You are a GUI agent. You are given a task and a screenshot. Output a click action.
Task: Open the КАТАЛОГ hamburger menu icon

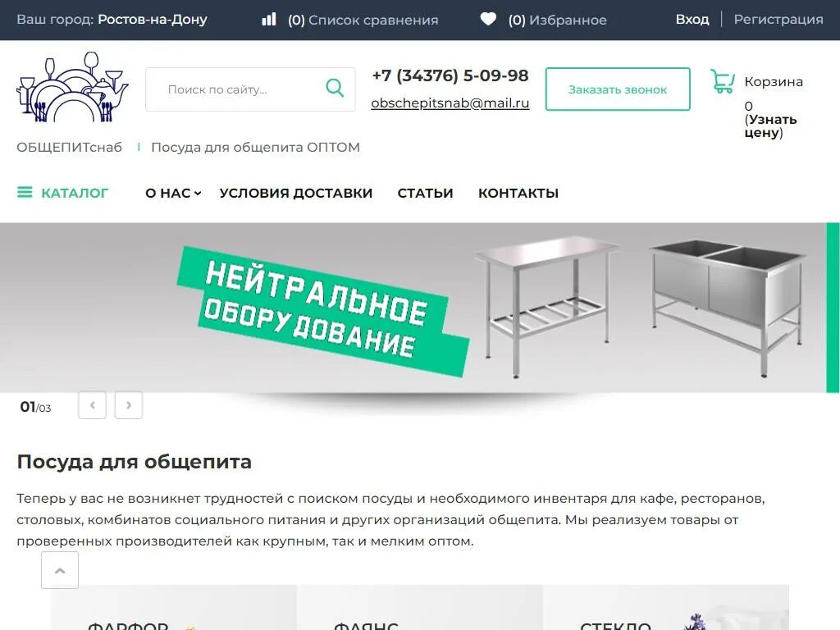(25, 192)
